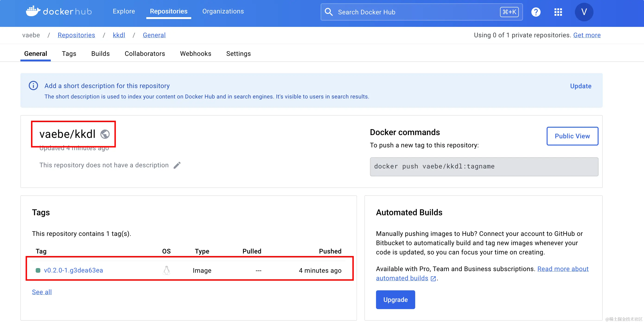Click the Public View button

click(572, 136)
